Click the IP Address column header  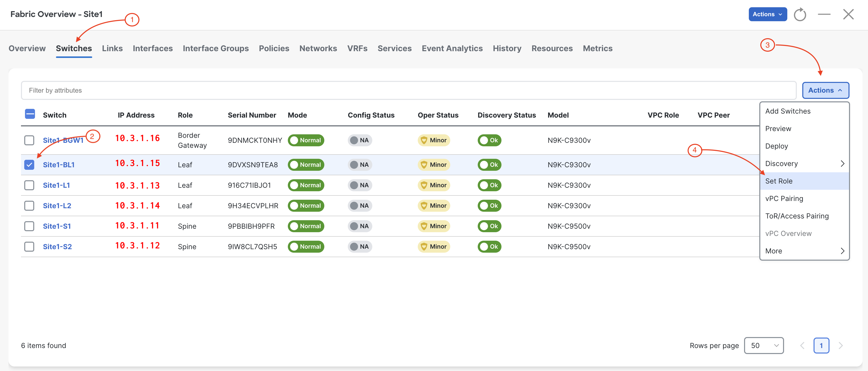coord(136,115)
